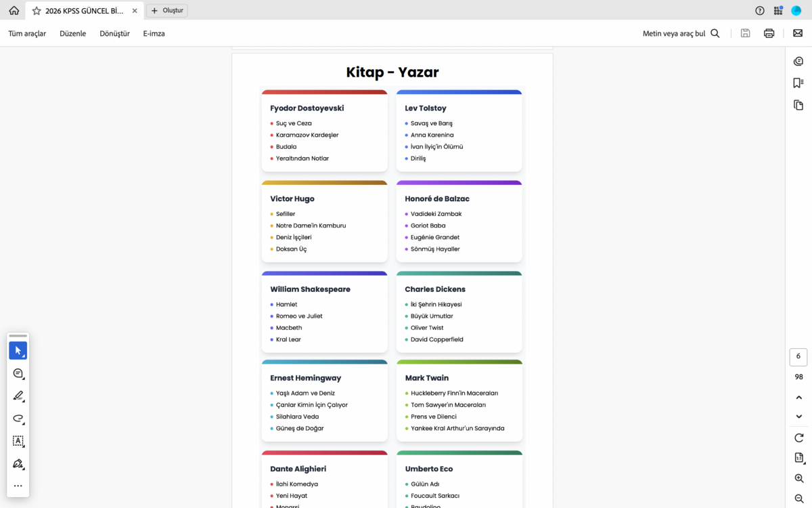
Task: Click the Lev Tolstoy card title
Action: pyautogui.click(x=426, y=108)
